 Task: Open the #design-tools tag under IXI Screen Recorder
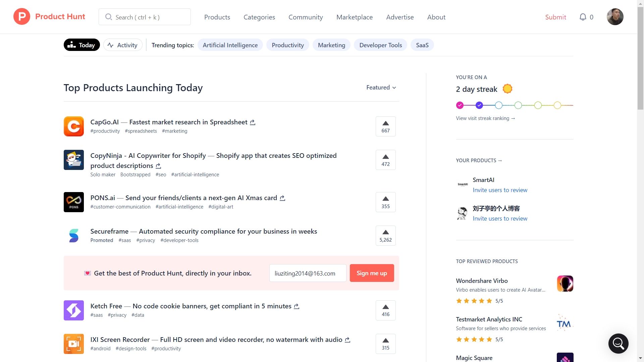(x=131, y=349)
